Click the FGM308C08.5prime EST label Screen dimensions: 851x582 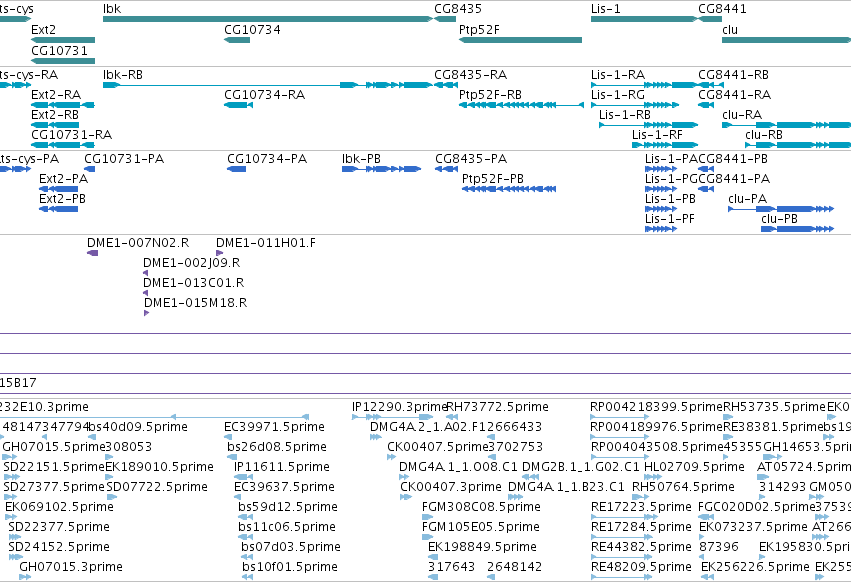pyautogui.click(x=481, y=507)
